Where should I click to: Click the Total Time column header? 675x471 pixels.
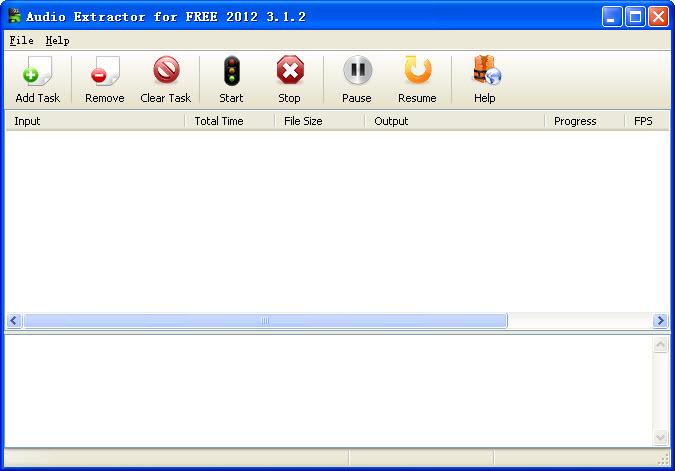pos(229,121)
